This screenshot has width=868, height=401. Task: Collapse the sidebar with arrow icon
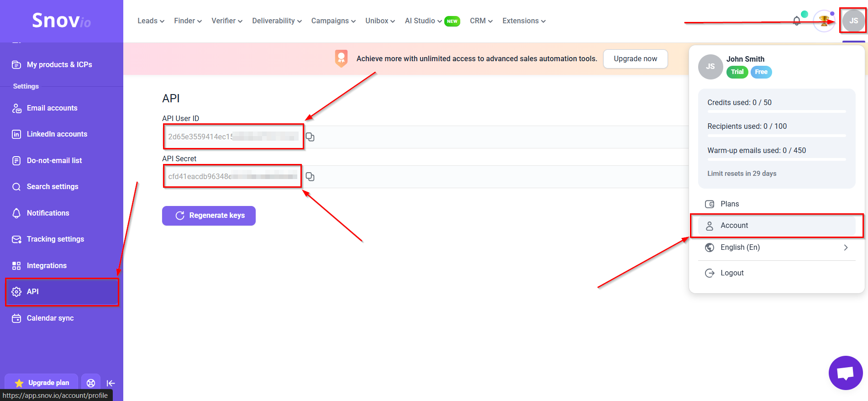pyautogui.click(x=110, y=383)
